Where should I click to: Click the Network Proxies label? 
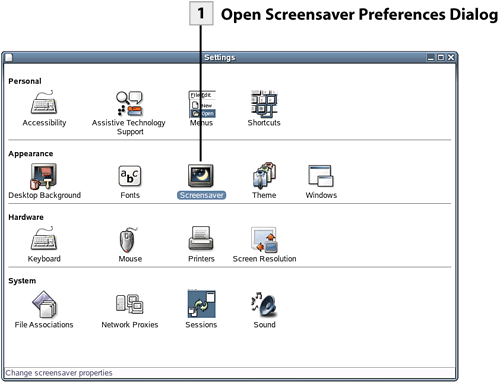click(130, 325)
